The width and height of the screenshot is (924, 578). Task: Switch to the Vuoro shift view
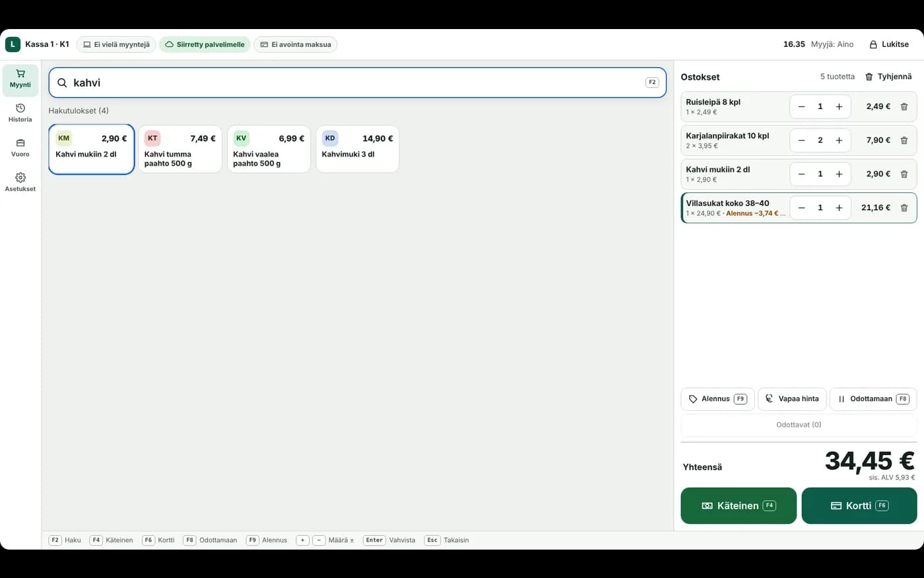coord(20,149)
